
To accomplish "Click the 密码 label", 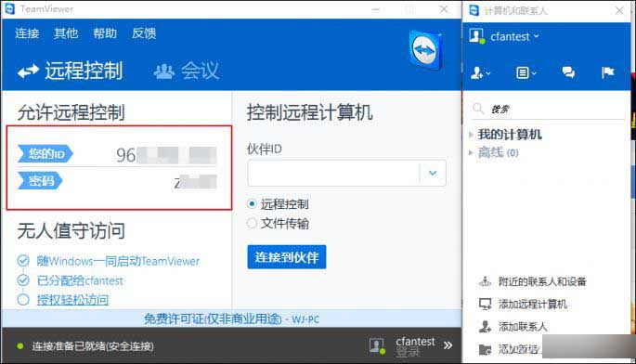I will (40, 181).
